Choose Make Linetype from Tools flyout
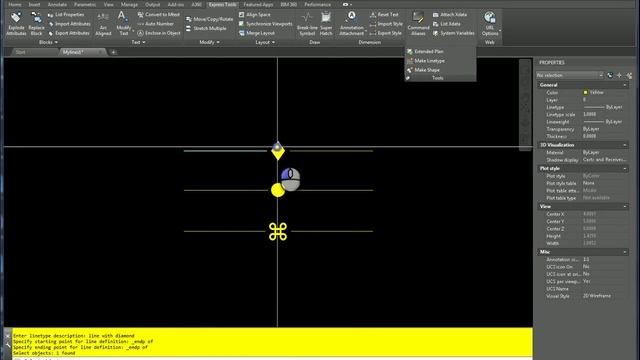 click(x=426, y=61)
